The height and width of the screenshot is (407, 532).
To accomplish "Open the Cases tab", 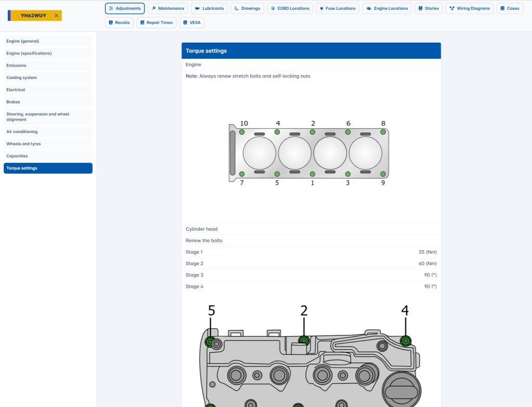I will tap(510, 8).
